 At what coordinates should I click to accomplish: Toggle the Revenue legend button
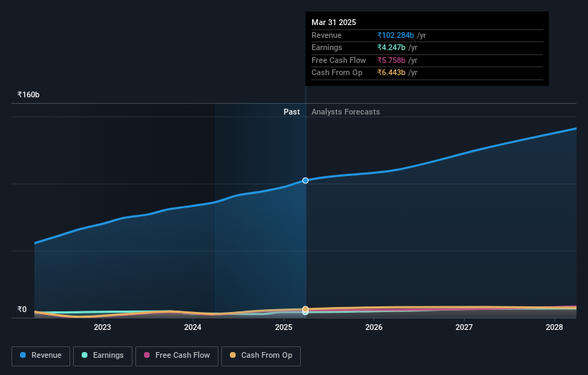41,356
